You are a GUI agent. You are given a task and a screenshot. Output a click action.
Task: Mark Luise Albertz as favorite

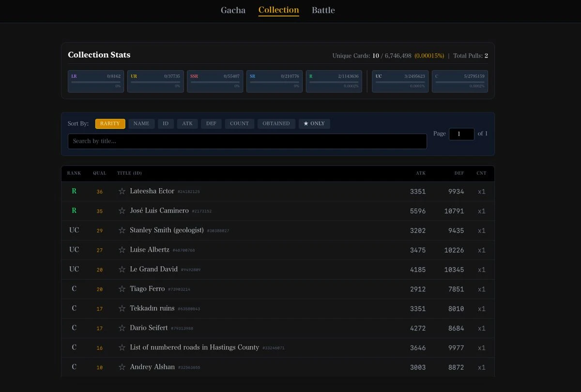[122, 250]
